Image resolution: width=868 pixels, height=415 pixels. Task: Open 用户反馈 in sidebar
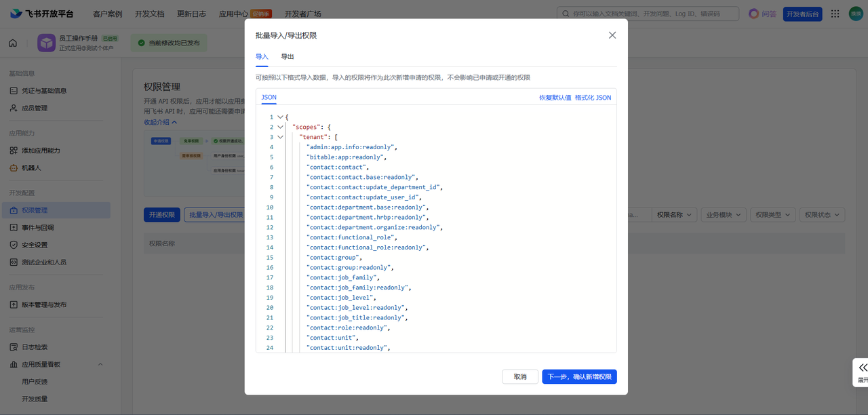tap(35, 382)
